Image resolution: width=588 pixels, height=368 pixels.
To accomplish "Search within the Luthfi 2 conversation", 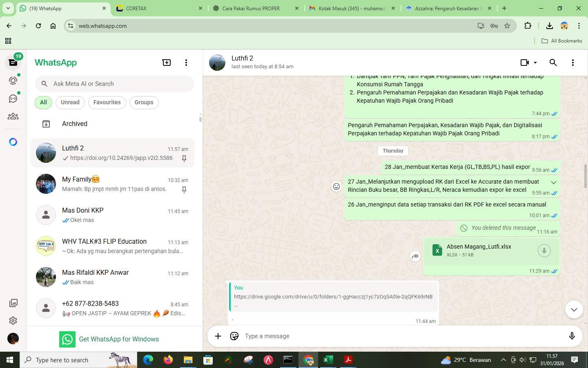I will coord(553,62).
